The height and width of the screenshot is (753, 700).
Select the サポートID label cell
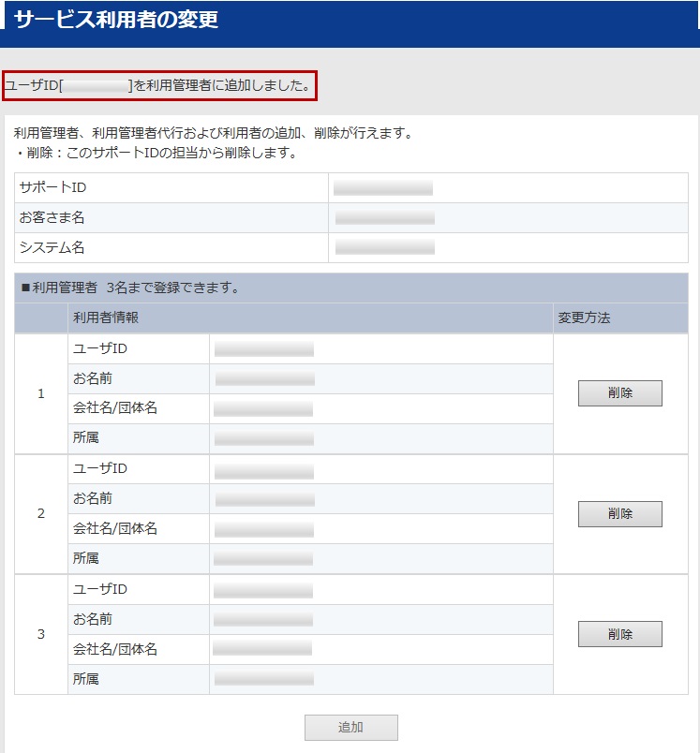click(x=171, y=188)
